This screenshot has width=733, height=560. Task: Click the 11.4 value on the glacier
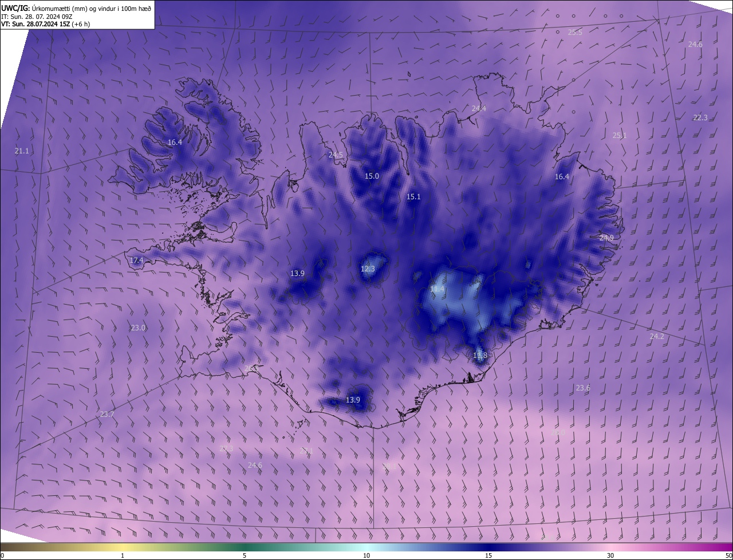[x=437, y=290]
